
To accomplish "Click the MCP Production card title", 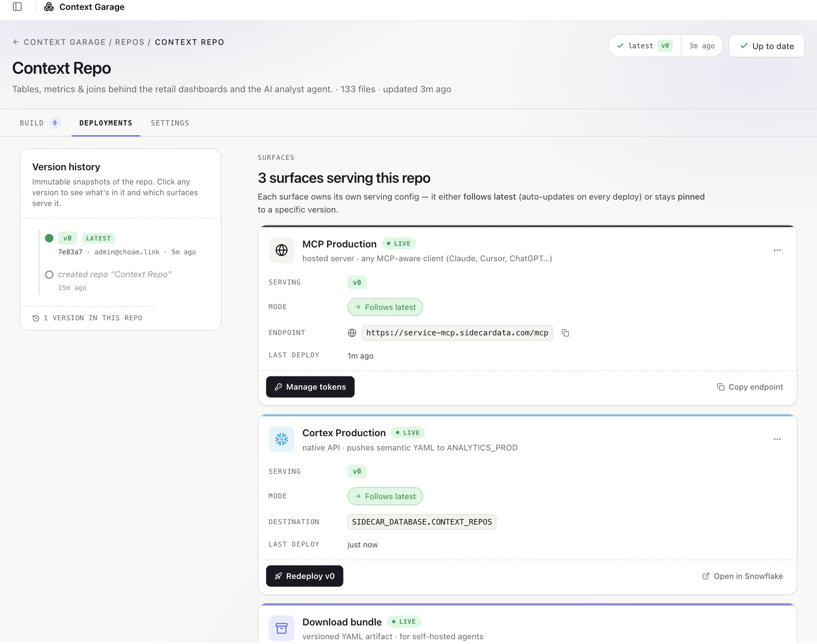I will tap(340, 244).
